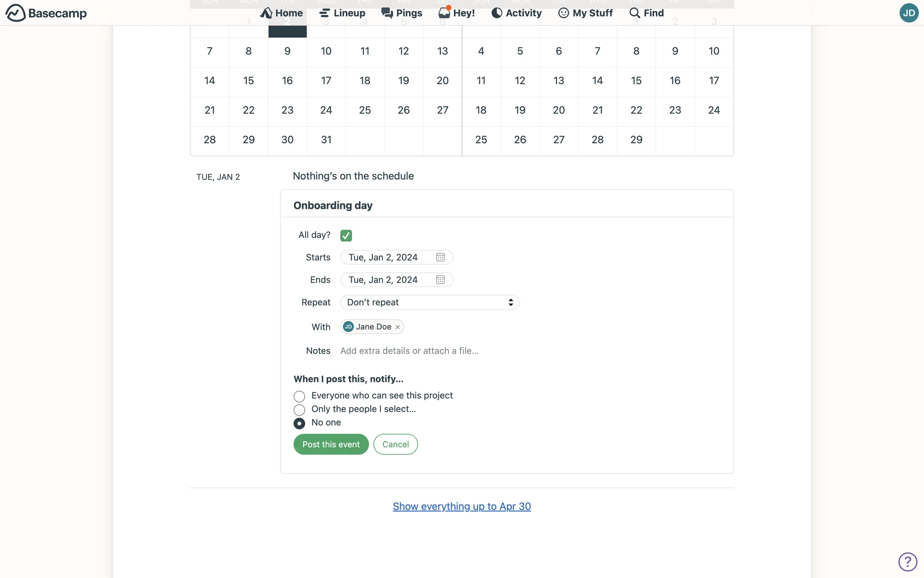Expand the Repeat dropdown
Screen dimensions: 924x578
(429, 302)
